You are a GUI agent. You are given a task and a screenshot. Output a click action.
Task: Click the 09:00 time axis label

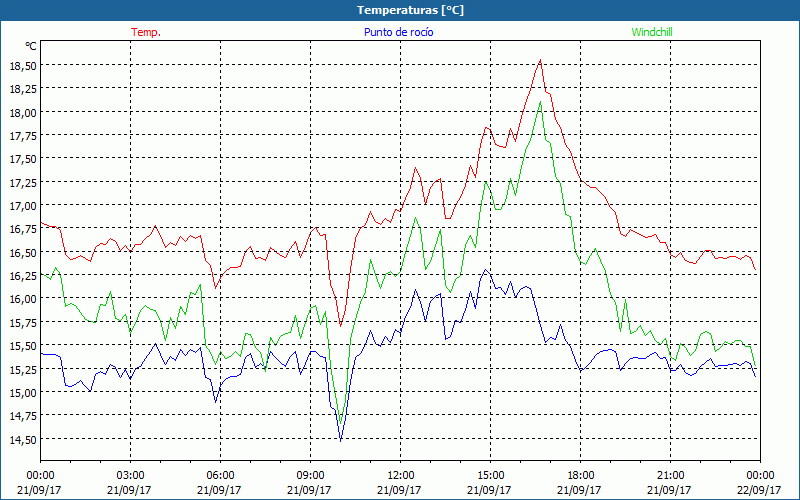click(310, 476)
